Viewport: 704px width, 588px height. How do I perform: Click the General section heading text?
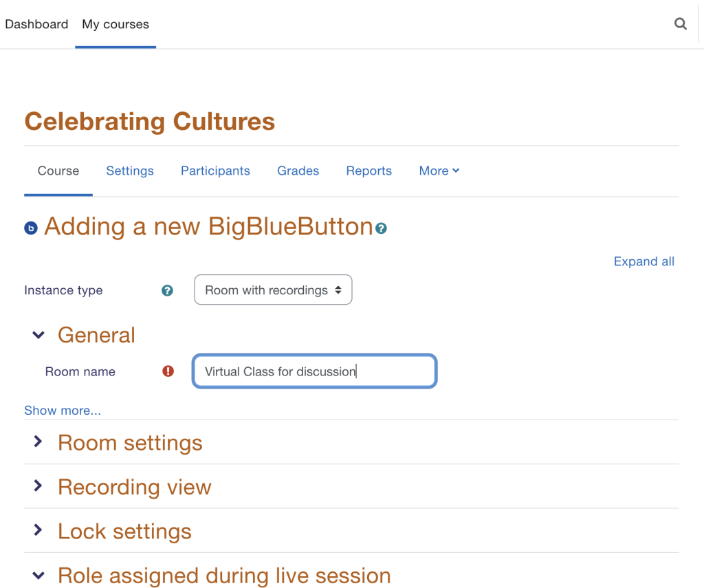96,335
